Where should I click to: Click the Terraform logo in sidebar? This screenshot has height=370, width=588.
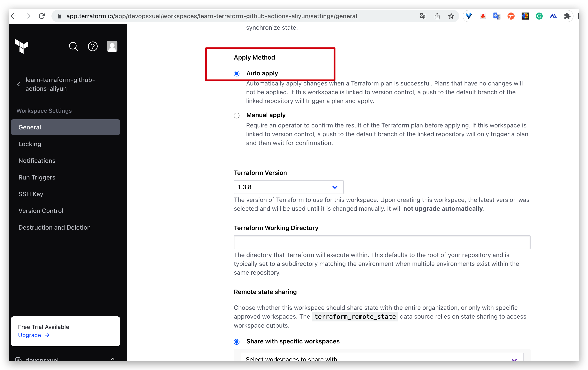point(22,46)
